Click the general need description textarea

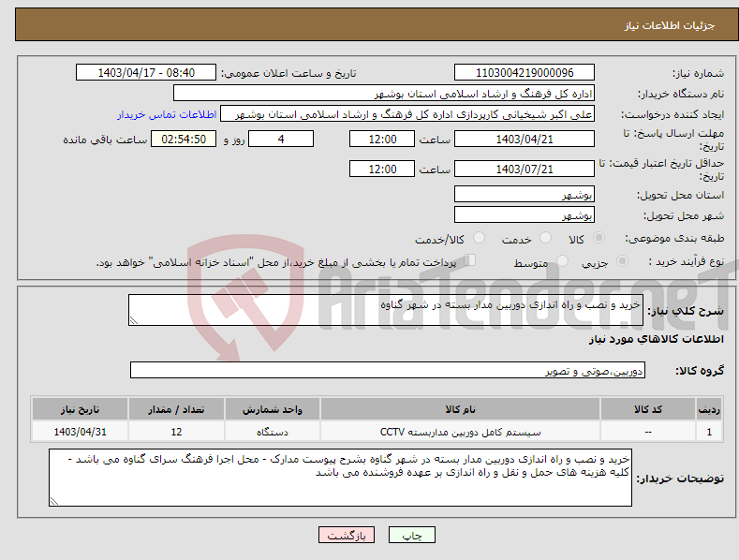tap(386, 310)
